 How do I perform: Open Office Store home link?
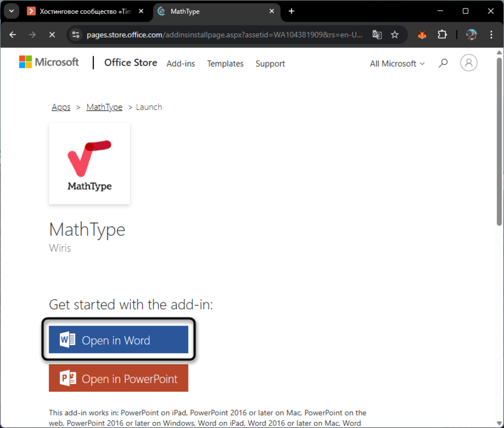click(x=130, y=62)
